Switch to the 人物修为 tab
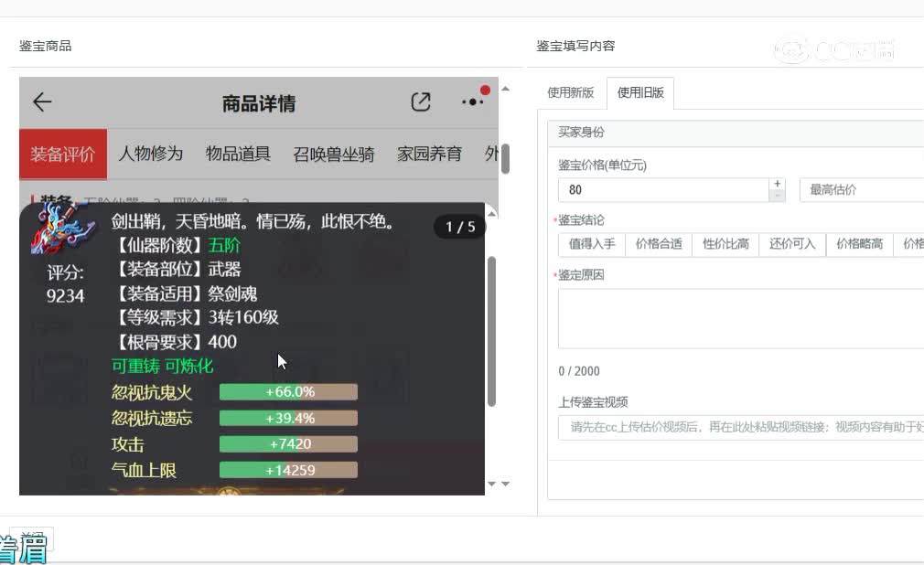 click(150, 154)
